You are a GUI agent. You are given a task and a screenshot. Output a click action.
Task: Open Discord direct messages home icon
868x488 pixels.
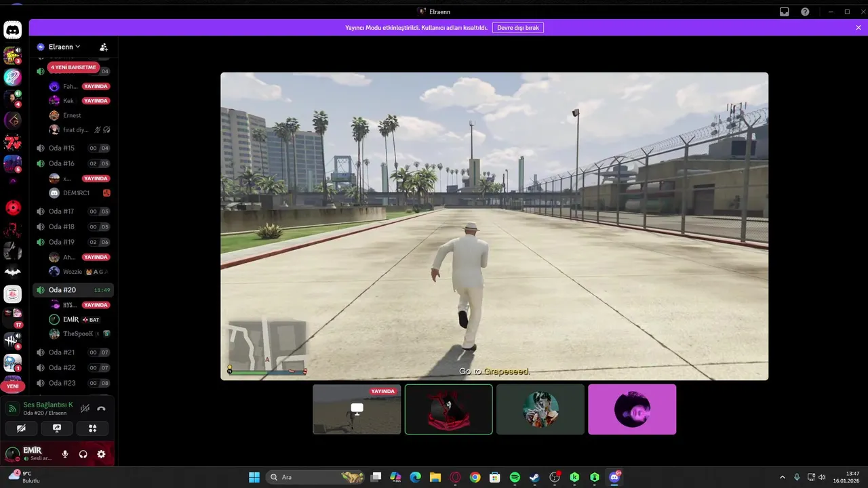pyautogui.click(x=12, y=30)
